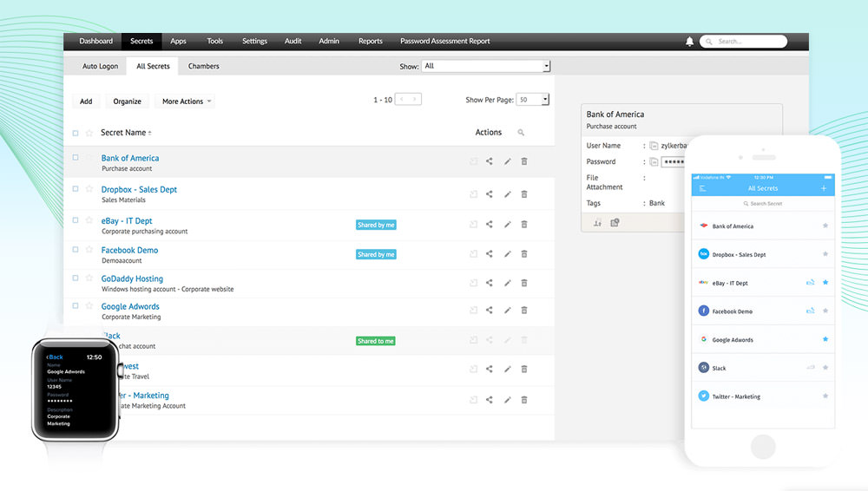Edit the Google Adwords secret
This screenshot has width=868, height=491.
coord(507,310)
